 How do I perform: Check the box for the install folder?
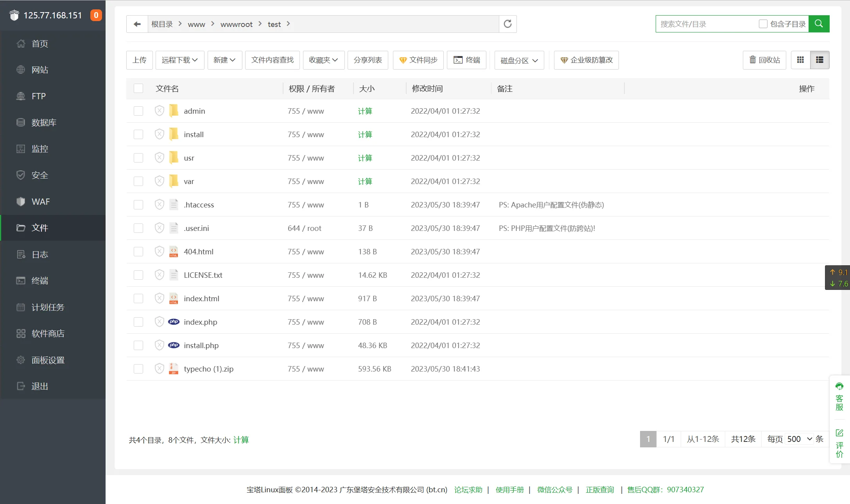pyautogui.click(x=138, y=134)
